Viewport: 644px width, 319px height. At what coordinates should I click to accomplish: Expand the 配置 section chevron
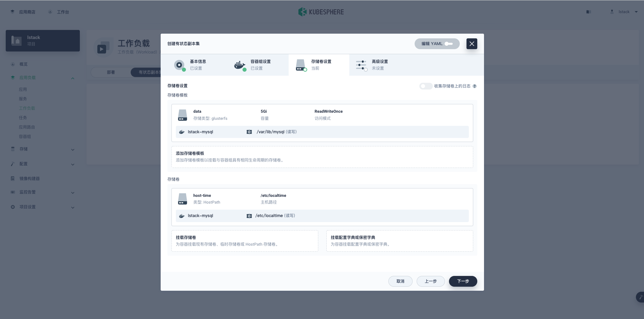click(x=73, y=165)
